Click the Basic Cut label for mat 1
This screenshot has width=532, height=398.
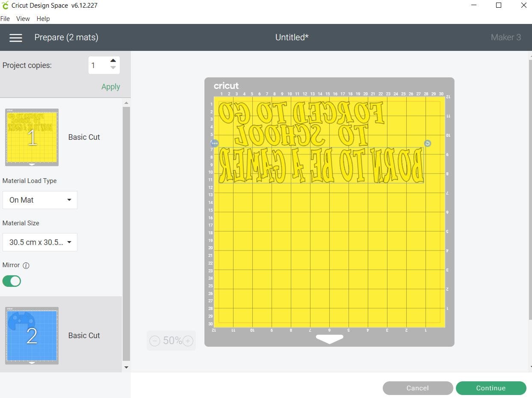tap(84, 137)
